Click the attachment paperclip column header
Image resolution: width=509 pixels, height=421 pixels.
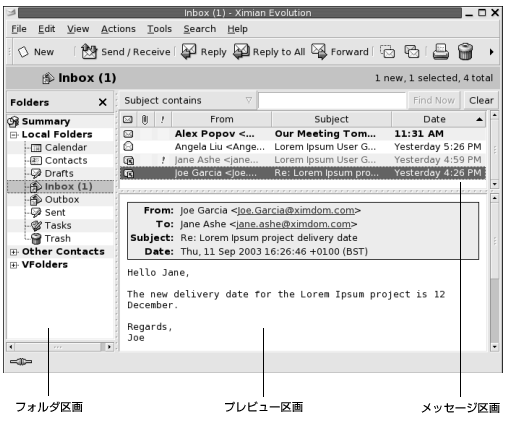tap(145, 119)
